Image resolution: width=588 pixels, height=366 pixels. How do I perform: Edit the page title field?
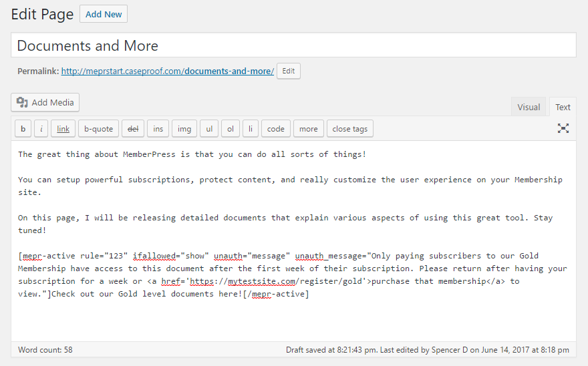click(x=293, y=45)
